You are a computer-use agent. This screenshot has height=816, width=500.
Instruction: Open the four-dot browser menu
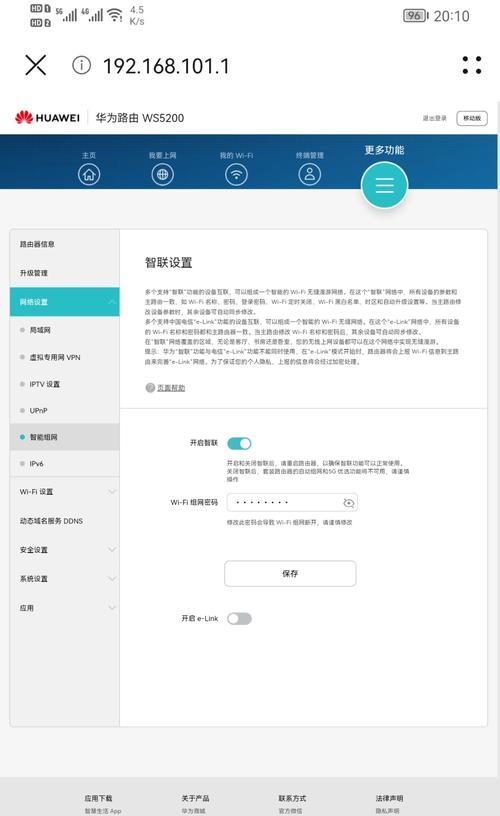pos(472,65)
